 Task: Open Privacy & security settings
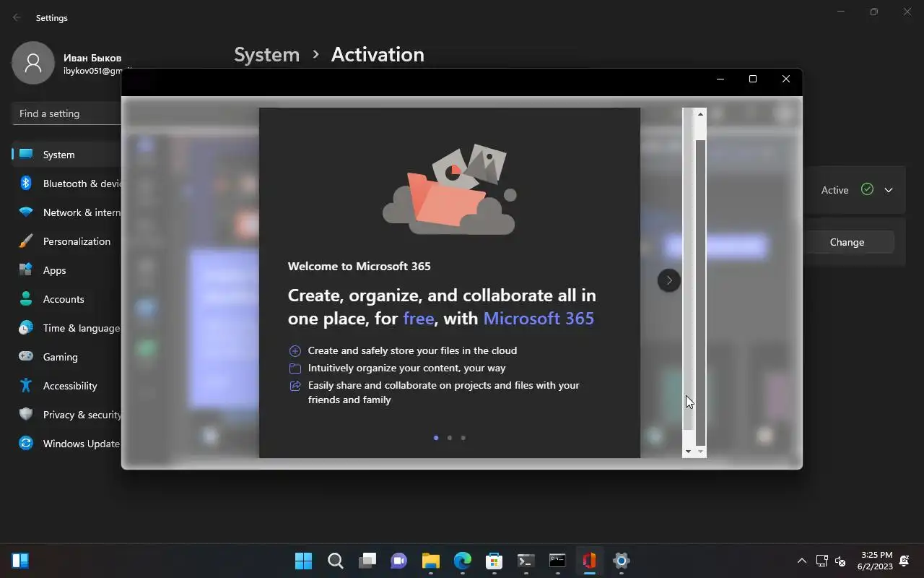pos(67,415)
